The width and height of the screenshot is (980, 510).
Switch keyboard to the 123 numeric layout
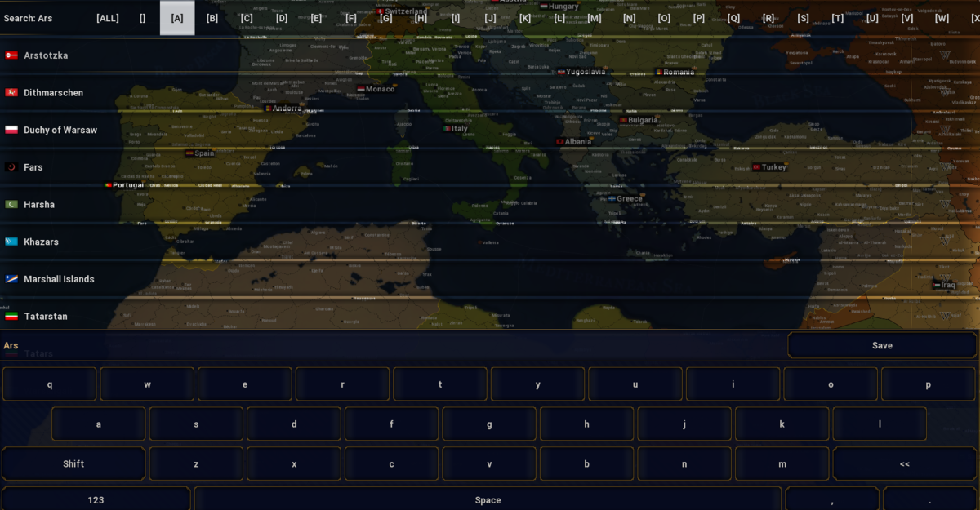pyautogui.click(x=96, y=499)
